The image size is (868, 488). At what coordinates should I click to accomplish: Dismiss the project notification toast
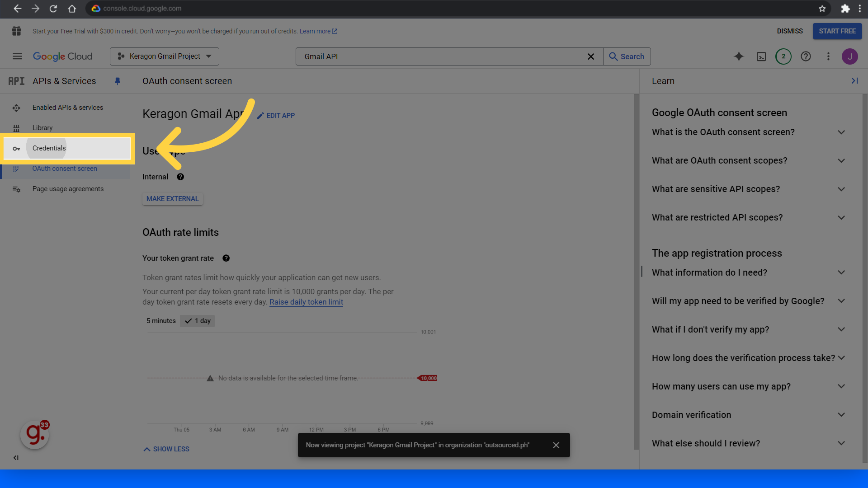pyautogui.click(x=556, y=446)
